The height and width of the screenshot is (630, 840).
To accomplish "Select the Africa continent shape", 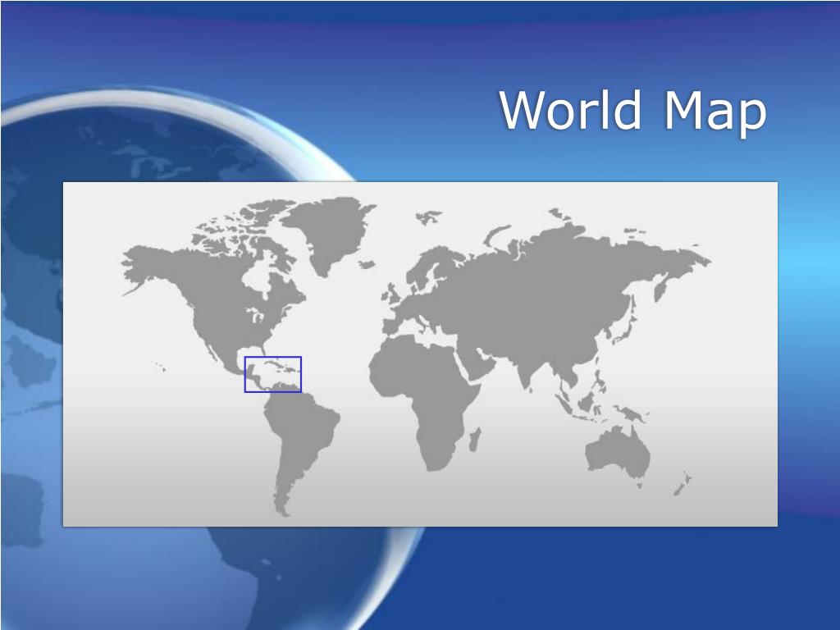I will click(x=423, y=402).
